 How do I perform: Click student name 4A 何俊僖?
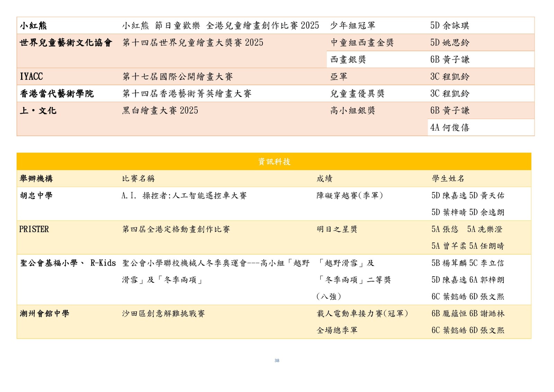[x=450, y=128]
